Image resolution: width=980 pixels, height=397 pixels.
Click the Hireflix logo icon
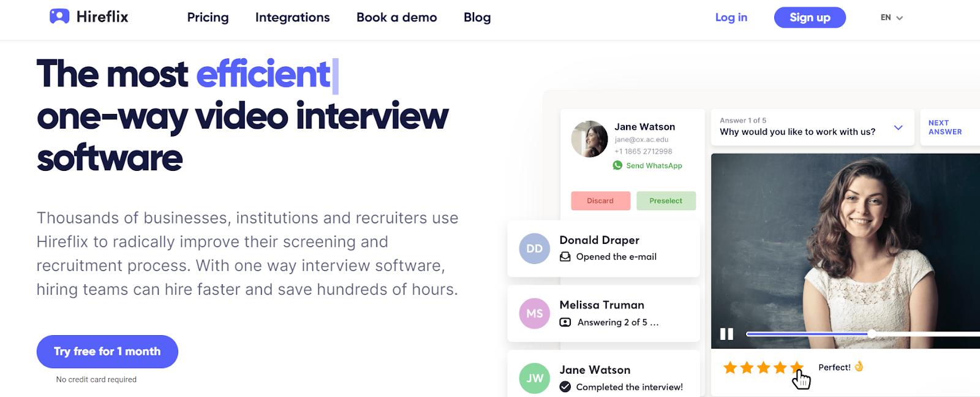[x=59, y=17]
